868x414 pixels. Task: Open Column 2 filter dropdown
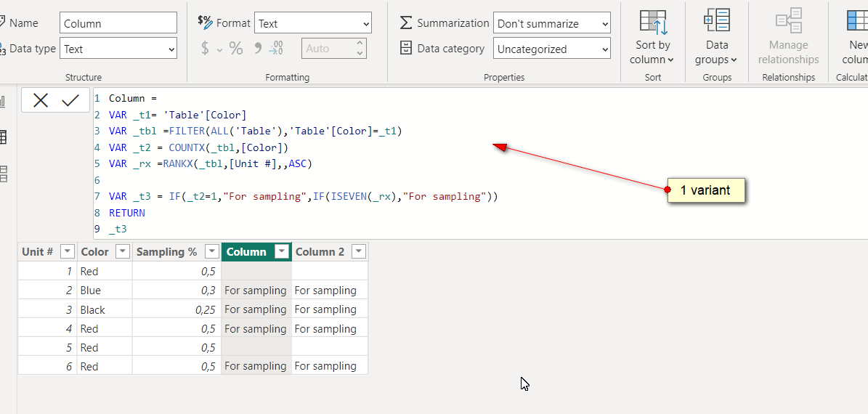[359, 252]
